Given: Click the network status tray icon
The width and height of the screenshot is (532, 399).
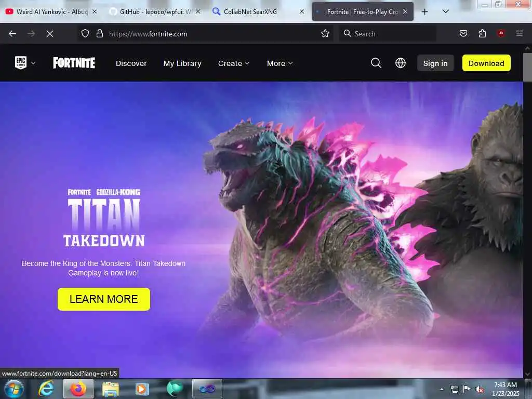Looking at the screenshot, I should pyautogui.click(x=454, y=390).
